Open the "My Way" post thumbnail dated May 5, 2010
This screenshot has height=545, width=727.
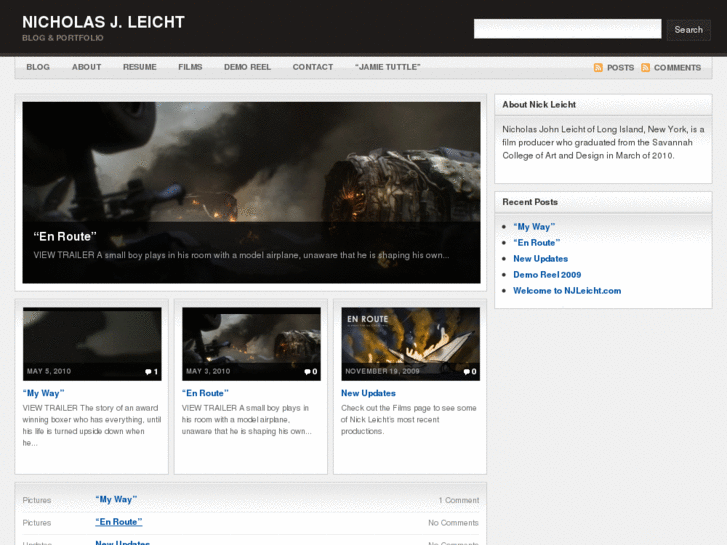(92, 344)
